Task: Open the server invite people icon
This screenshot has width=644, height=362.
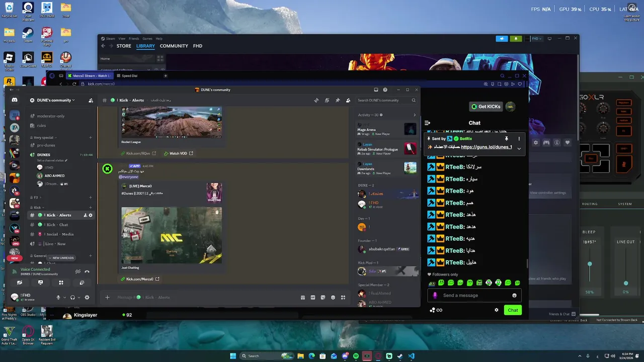Action: coord(91,100)
